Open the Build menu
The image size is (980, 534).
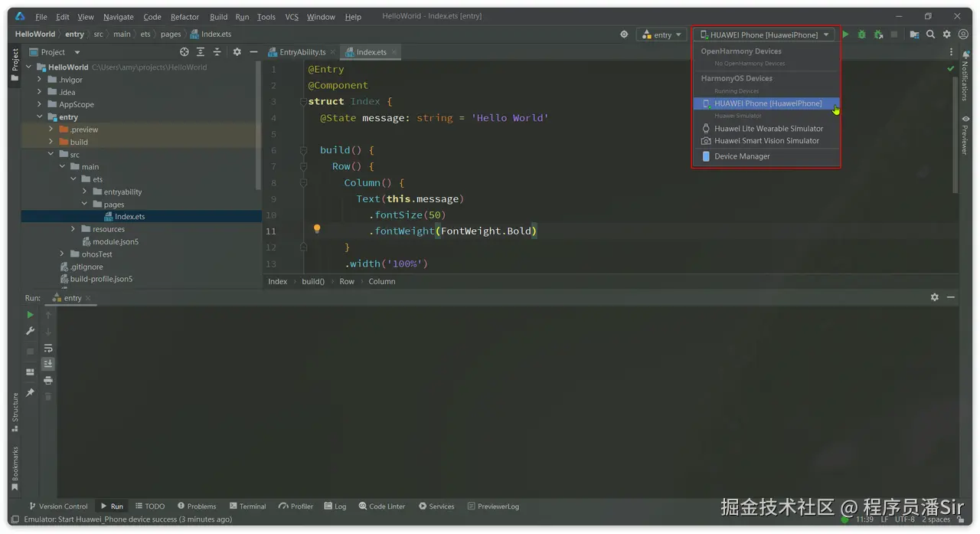pos(218,17)
